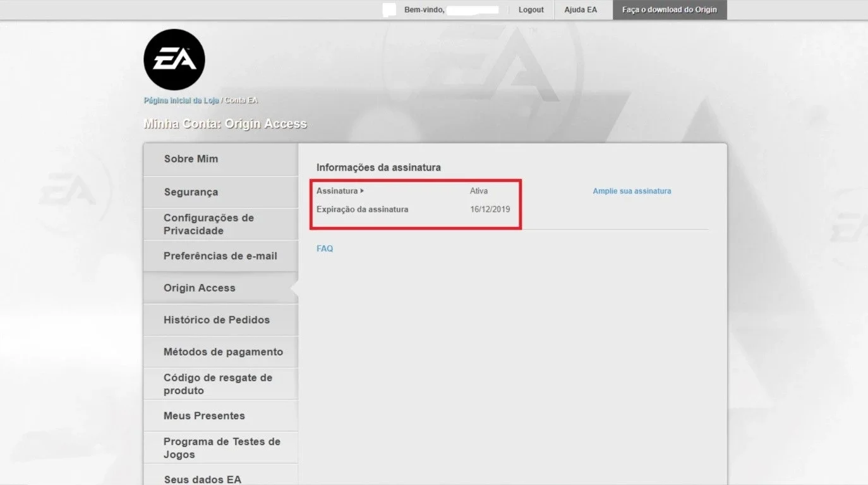Open Seus dados EA section
This screenshot has height=485, width=868.
point(220,476)
